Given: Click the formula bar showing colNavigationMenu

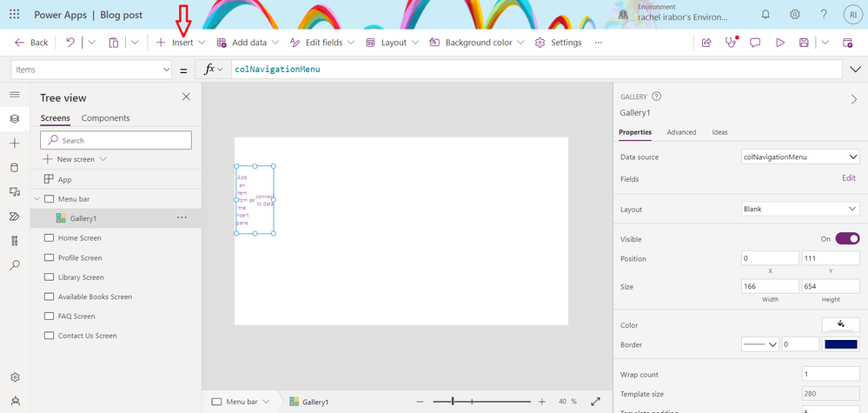Looking at the screenshot, I should tap(536, 70).
